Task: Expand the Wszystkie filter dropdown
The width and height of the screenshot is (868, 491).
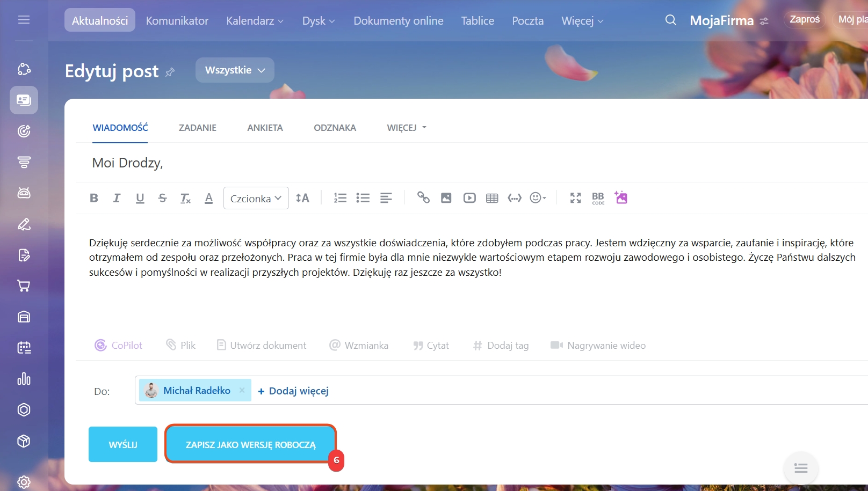Action: point(235,70)
